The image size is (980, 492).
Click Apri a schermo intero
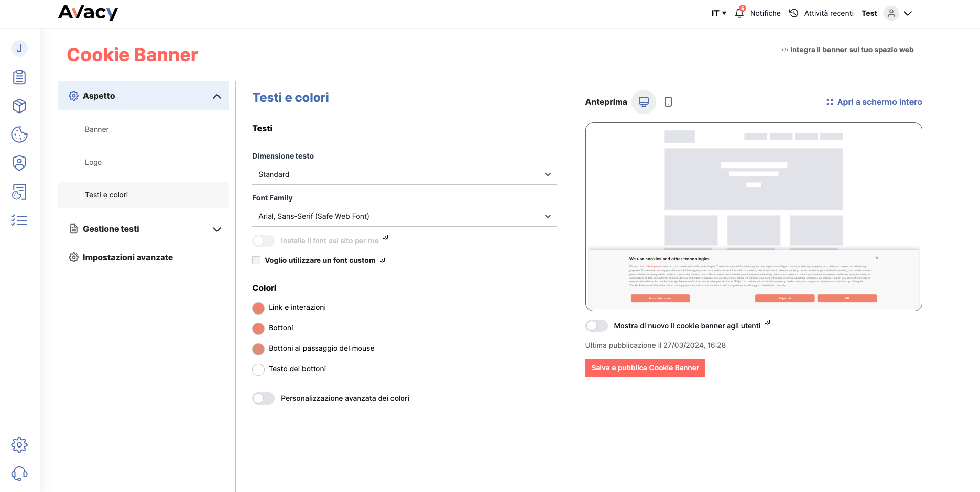(x=874, y=102)
